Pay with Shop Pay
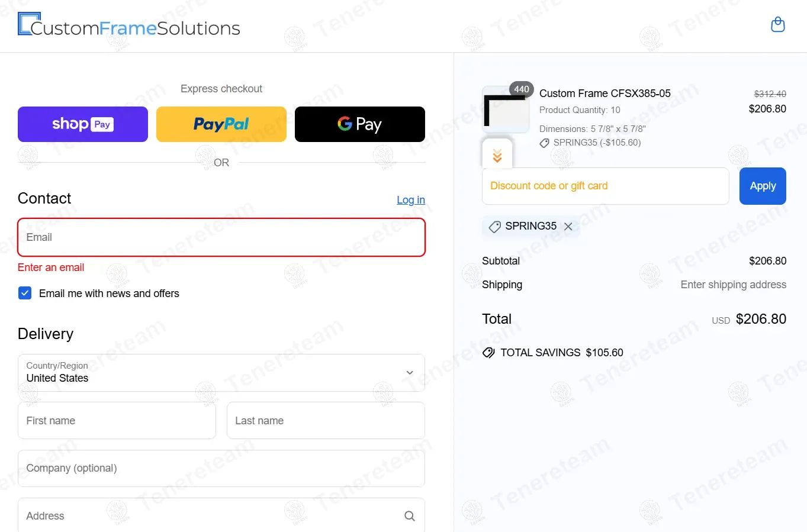This screenshot has width=807, height=532. 83,124
